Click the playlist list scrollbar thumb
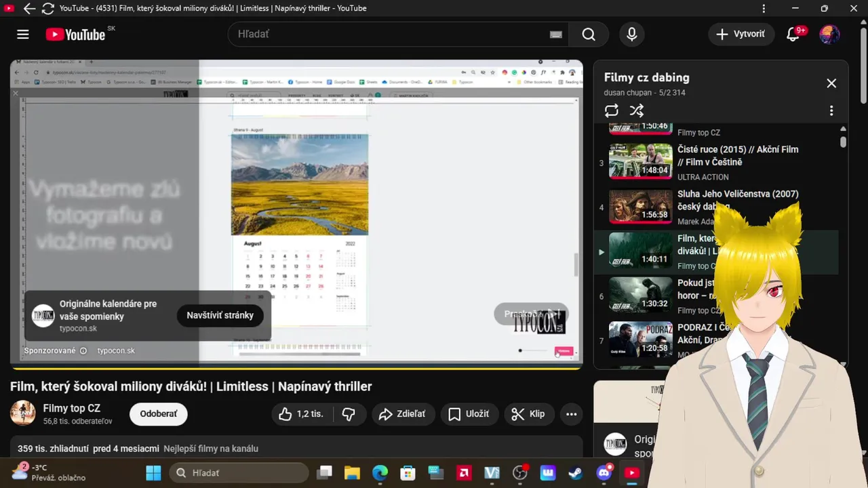Image resolution: width=868 pixels, height=488 pixels. click(x=843, y=142)
